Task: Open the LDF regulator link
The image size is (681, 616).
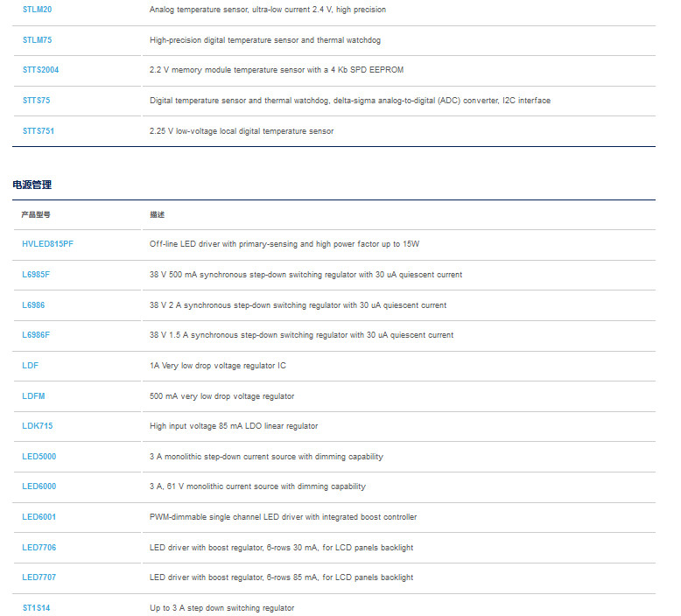Action: (x=30, y=366)
